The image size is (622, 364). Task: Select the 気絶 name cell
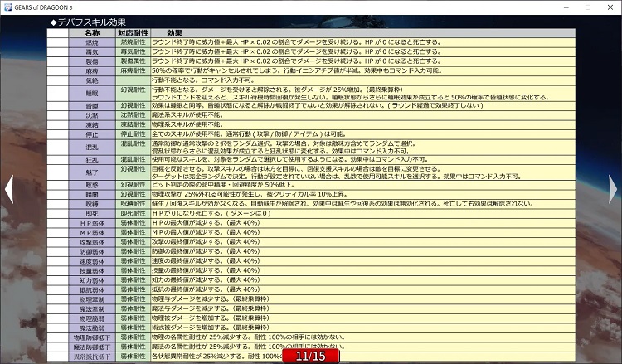coord(92,80)
